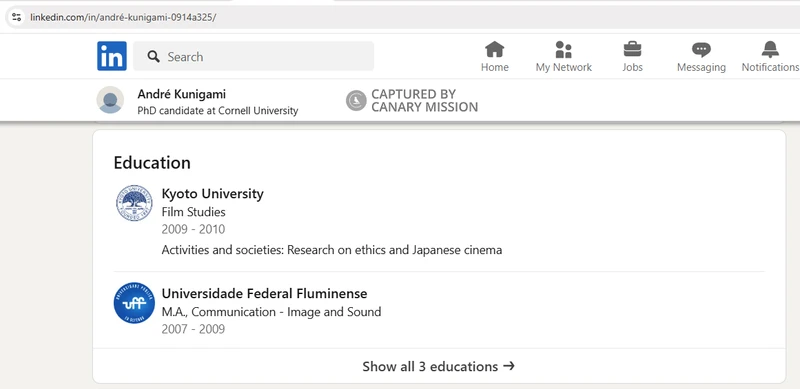Click the Film Studies text

tap(193, 212)
